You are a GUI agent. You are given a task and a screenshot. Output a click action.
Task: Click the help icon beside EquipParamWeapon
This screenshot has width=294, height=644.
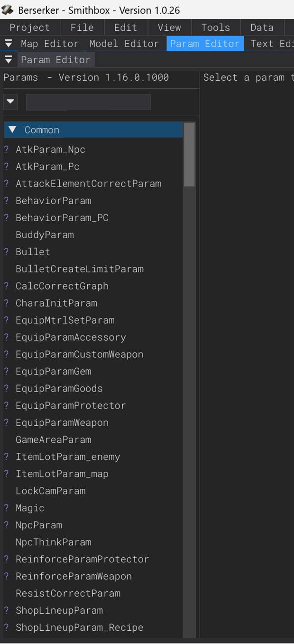coord(7,423)
